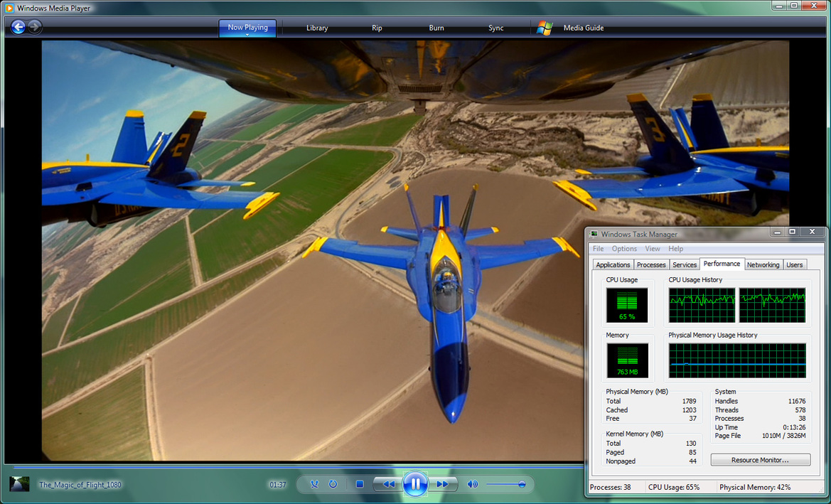
Task: Select the Performance tab
Action: 722,264
